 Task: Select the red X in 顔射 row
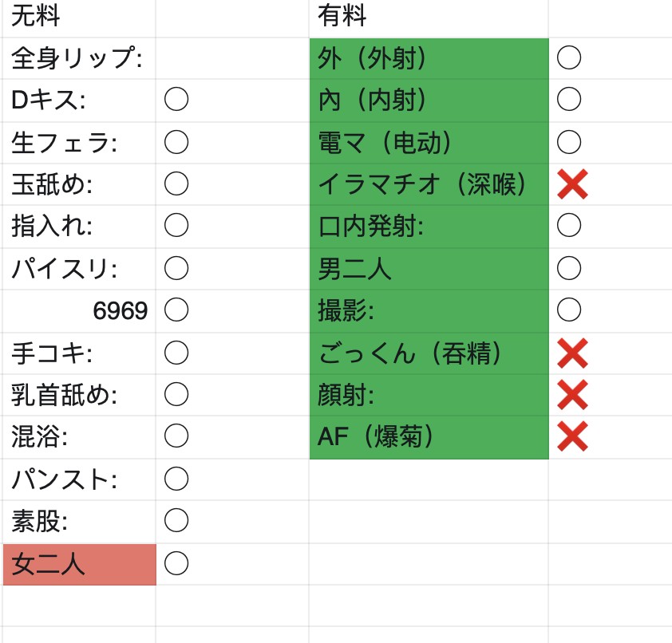click(572, 395)
